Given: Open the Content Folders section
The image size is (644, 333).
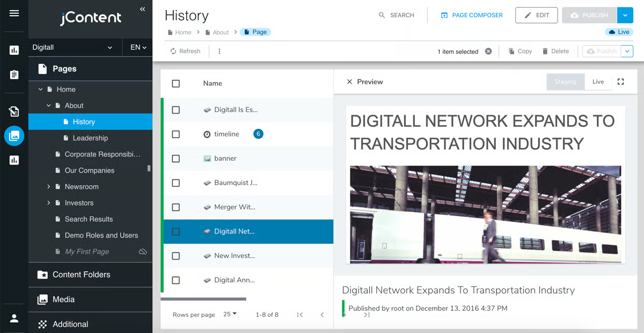Looking at the screenshot, I should tap(82, 274).
